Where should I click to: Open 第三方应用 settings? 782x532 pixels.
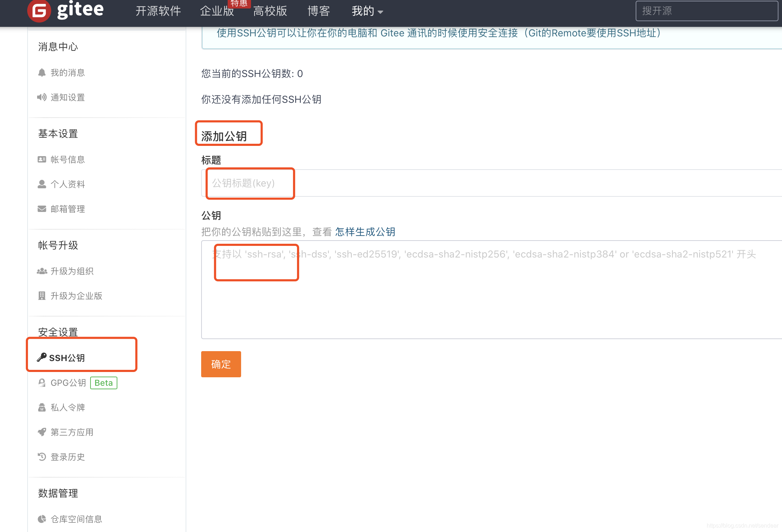coord(72,432)
